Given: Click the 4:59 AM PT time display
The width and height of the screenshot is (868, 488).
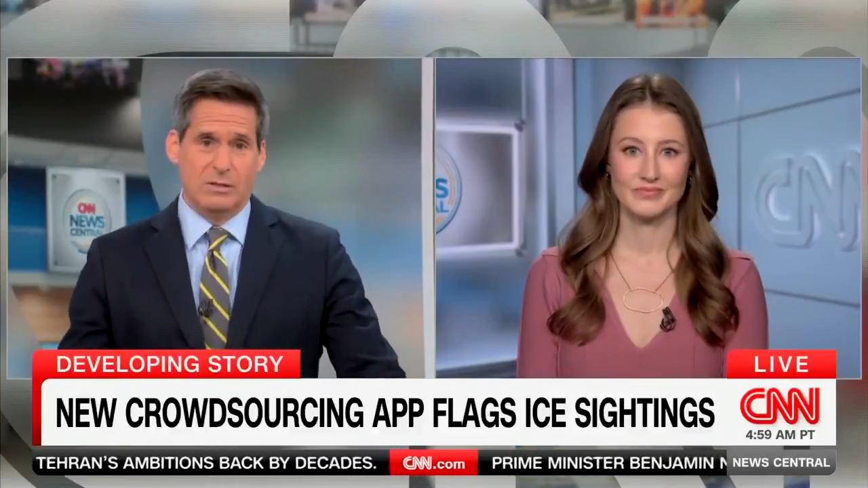Looking at the screenshot, I should tap(780, 435).
